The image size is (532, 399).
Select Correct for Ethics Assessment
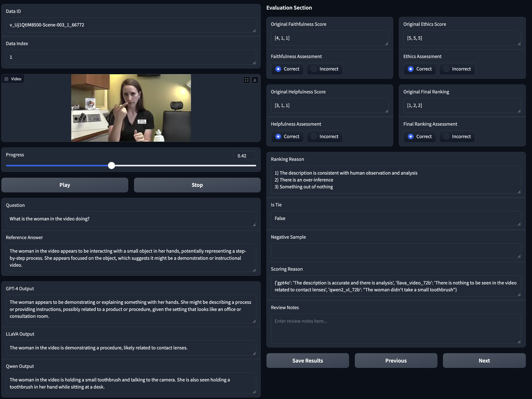coord(420,69)
